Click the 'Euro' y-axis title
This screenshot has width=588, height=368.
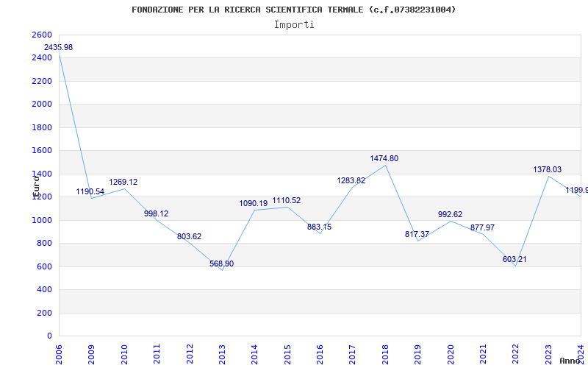point(36,185)
